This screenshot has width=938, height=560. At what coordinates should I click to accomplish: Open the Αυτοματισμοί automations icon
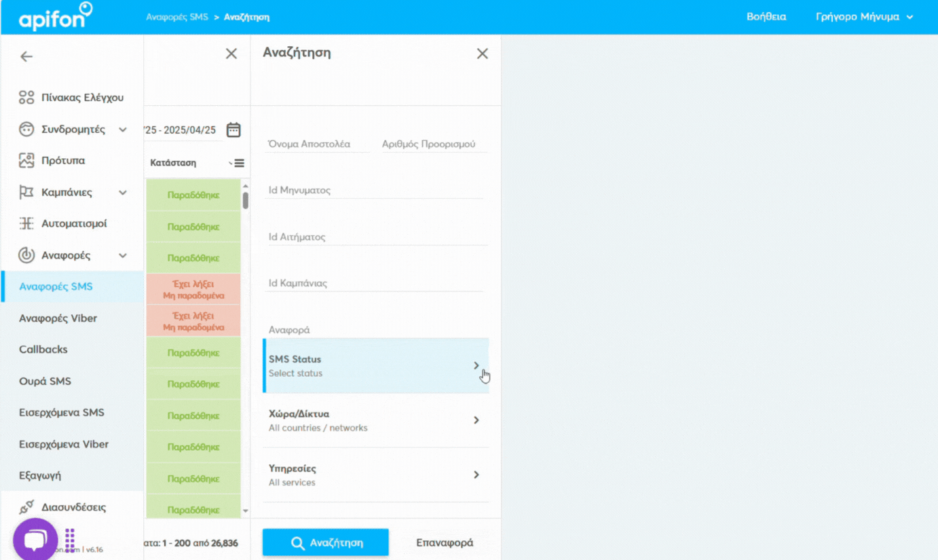tap(26, 223)
